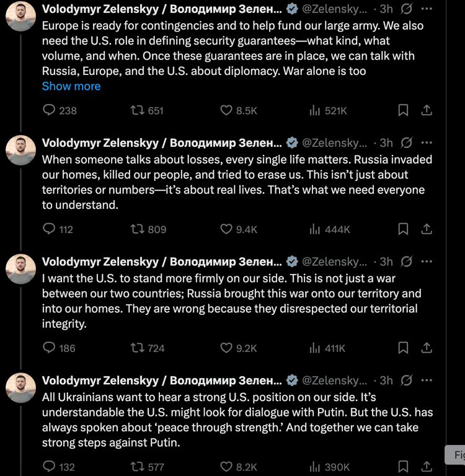This screenshot has height=476, width=465.
Task: Open more options on first tweet
Action: coord(427,9)
